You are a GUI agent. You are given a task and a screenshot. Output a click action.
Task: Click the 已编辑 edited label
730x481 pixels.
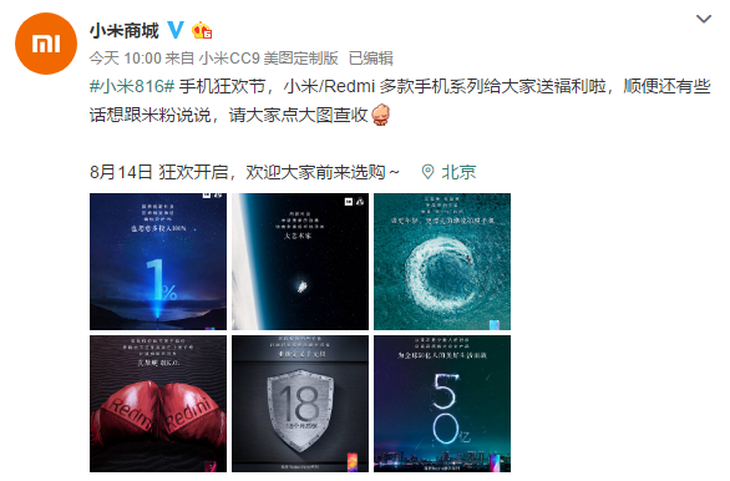tap(371, 58)
